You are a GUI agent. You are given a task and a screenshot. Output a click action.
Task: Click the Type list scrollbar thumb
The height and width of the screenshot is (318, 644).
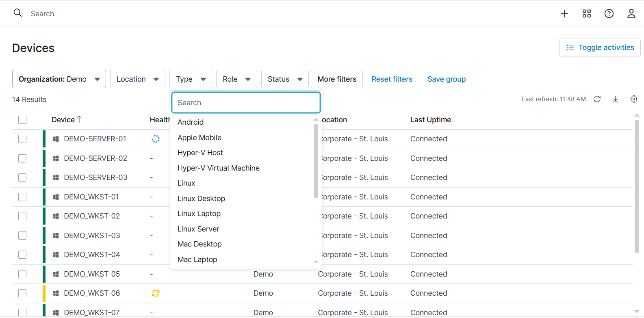(x=316, y=161)
